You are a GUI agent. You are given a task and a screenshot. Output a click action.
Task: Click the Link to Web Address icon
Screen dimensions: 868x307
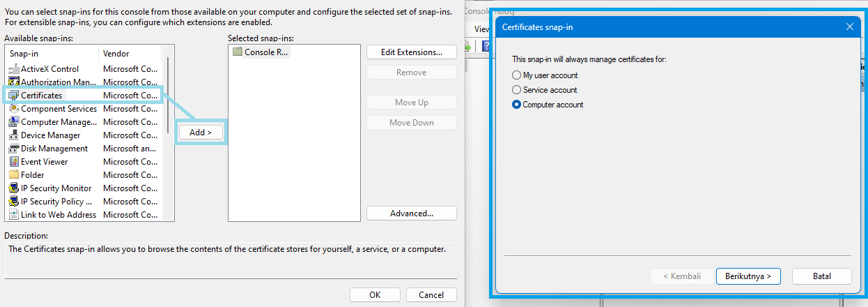13,215
